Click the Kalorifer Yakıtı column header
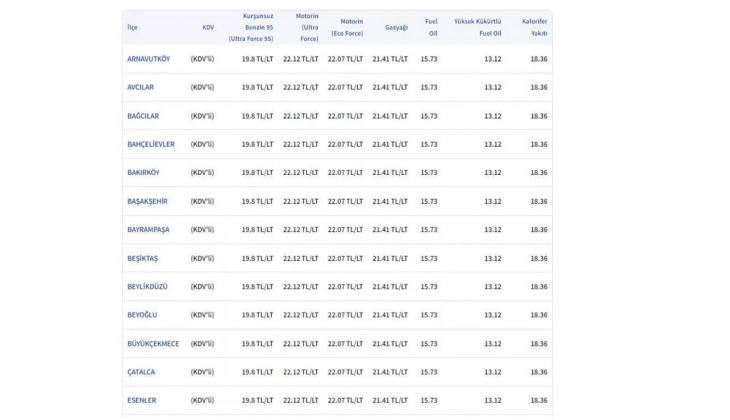Image resolution: width=730 pixels, height=420 pixels. click(x=535, y=27)
